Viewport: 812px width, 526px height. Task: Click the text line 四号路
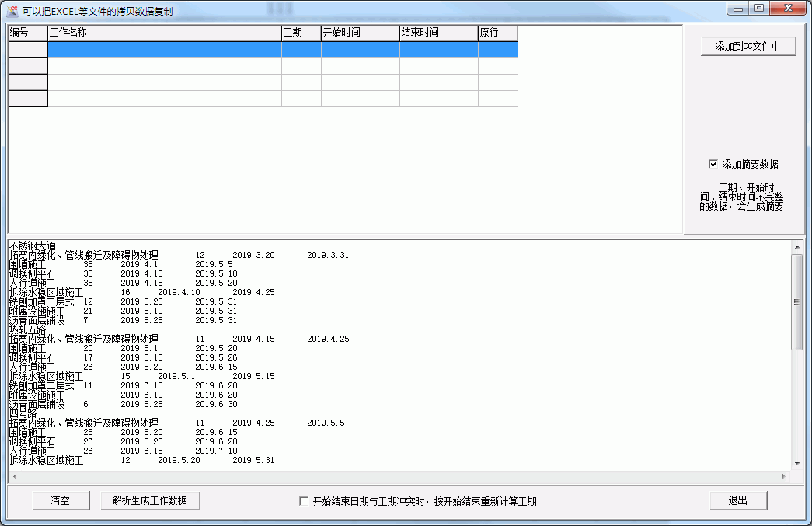click(x=23, y=413)
